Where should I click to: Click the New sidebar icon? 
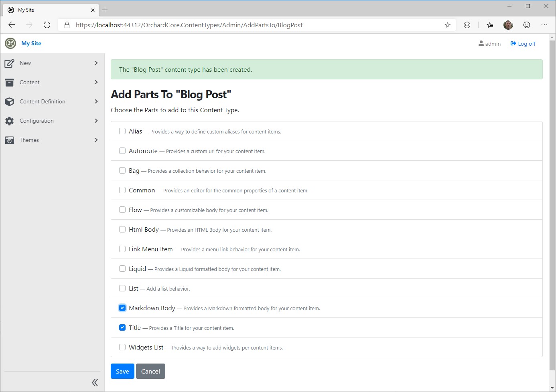point(9,63)
